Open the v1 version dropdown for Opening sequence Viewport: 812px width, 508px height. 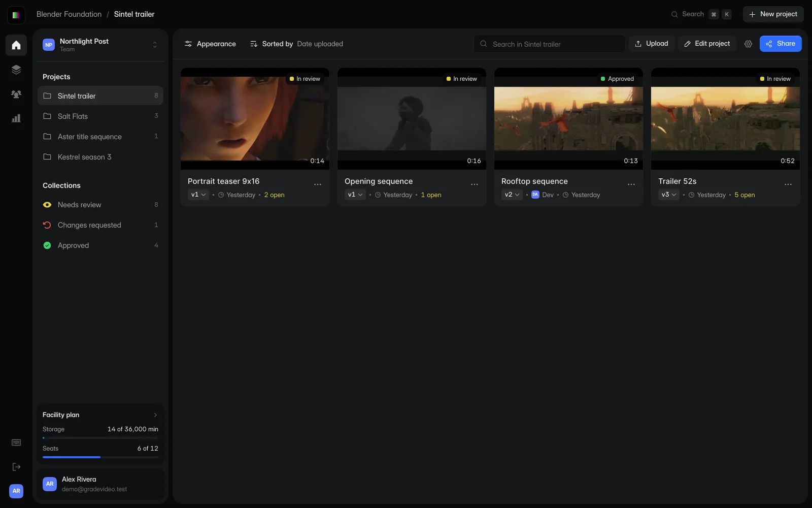pos(355,195)
